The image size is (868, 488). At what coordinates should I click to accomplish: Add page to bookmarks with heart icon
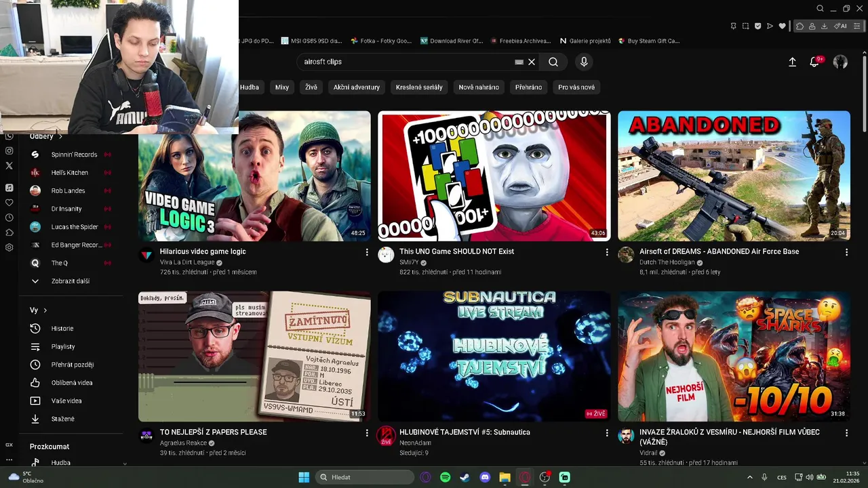click(782, 26)
